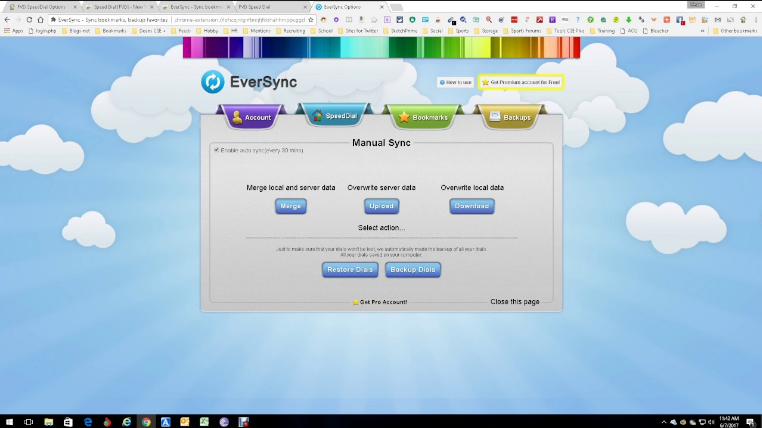762x428 pixels.
Task: Open the Feeds bookmark folder
Action: click(181, 31)
